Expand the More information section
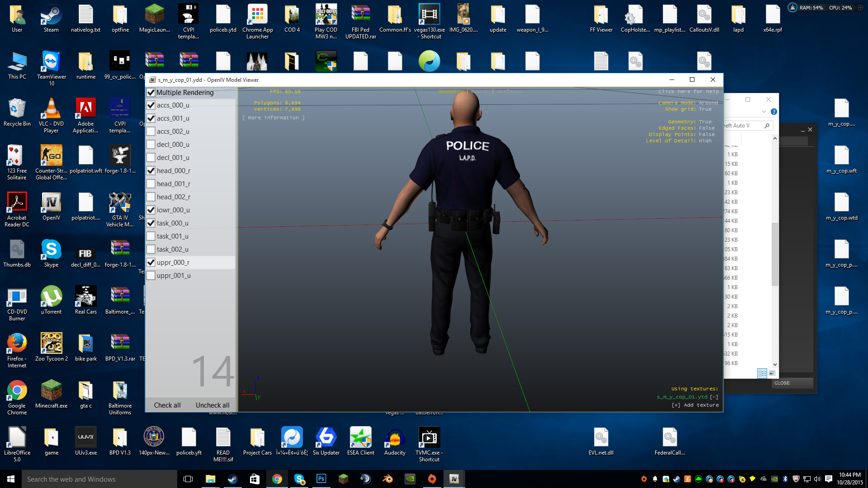Image resolution: width=868 pixels, height=488 pixels. coord(273,118)
